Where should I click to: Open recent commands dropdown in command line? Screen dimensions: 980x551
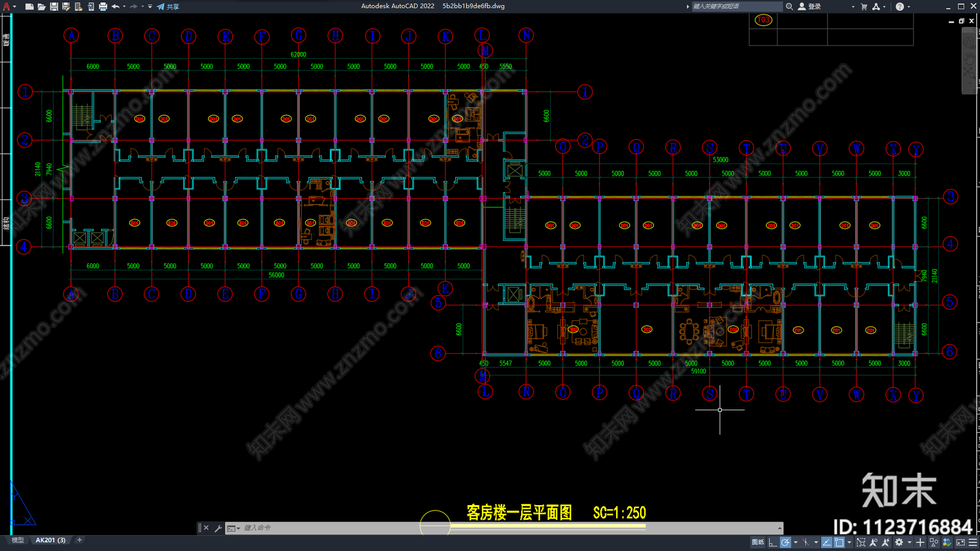point(233,528)
